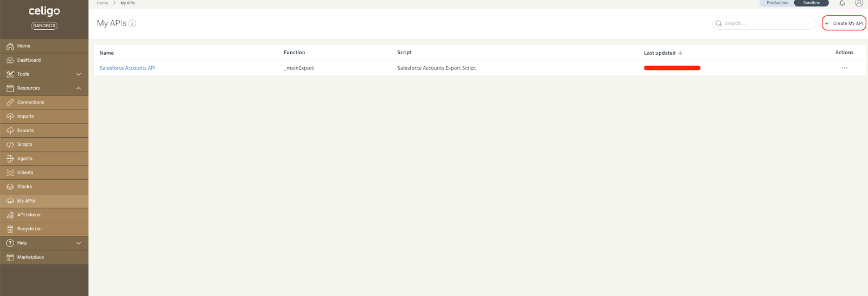The width and height of the screenshot is (868, 296).
Task: Click the Function column header
Action: point(295,53)
